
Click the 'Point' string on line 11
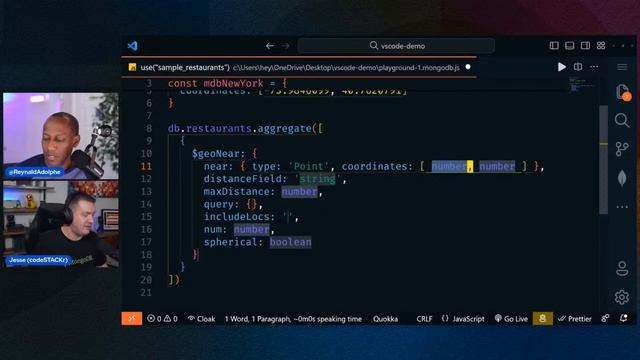click(309, 167)
